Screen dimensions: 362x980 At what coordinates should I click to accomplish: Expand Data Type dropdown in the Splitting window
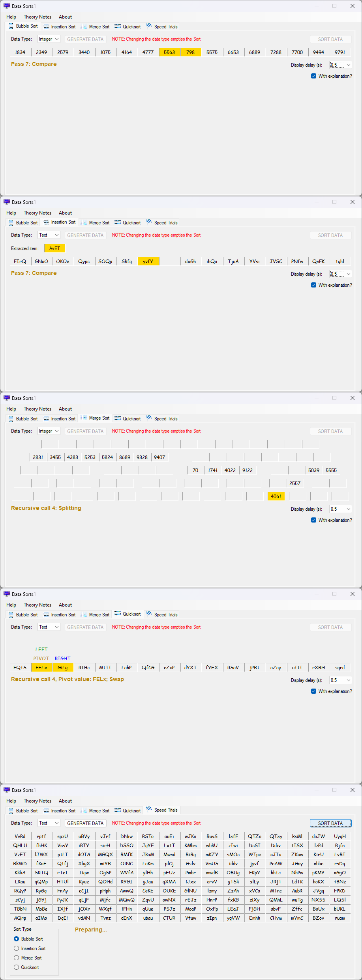tap(49, 431)
